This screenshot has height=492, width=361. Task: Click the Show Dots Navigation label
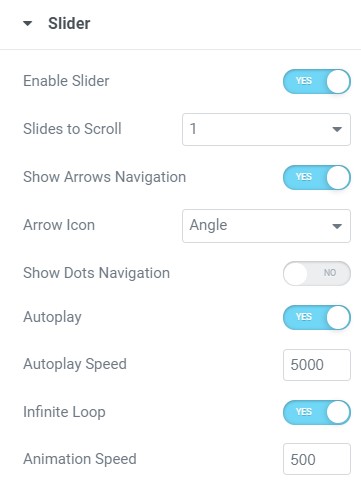point(96,273)
